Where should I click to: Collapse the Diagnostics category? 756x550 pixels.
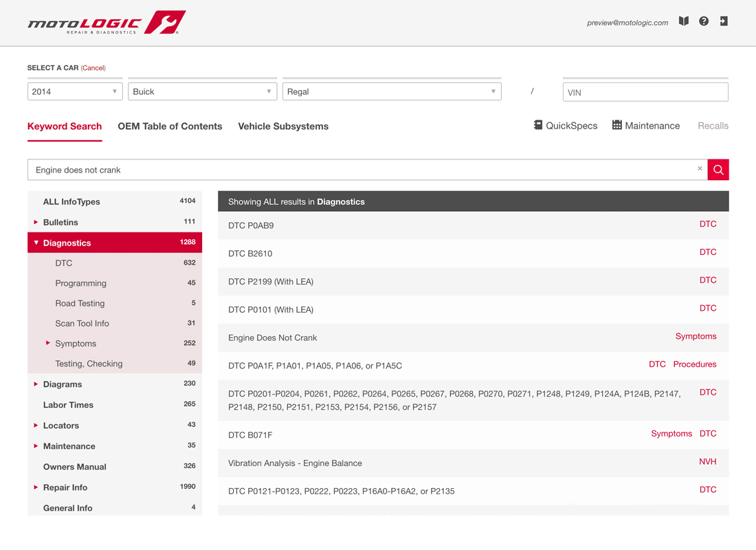click(36, 243)
